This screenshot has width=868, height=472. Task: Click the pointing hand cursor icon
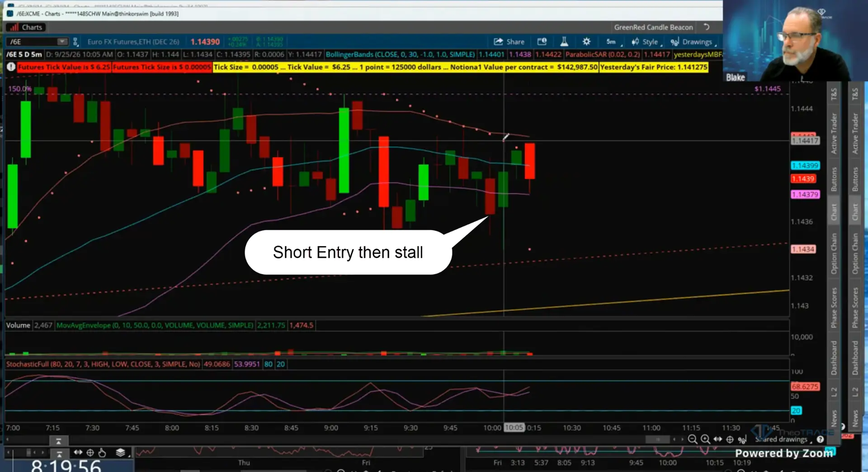point(102,453)
